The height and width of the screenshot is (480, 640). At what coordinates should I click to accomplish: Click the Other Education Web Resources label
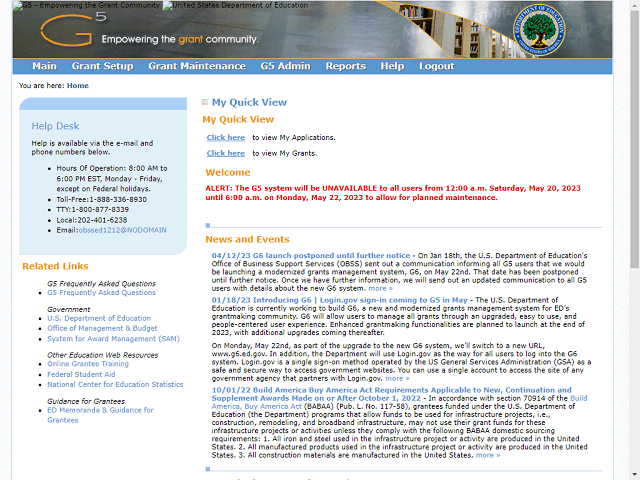102,355
